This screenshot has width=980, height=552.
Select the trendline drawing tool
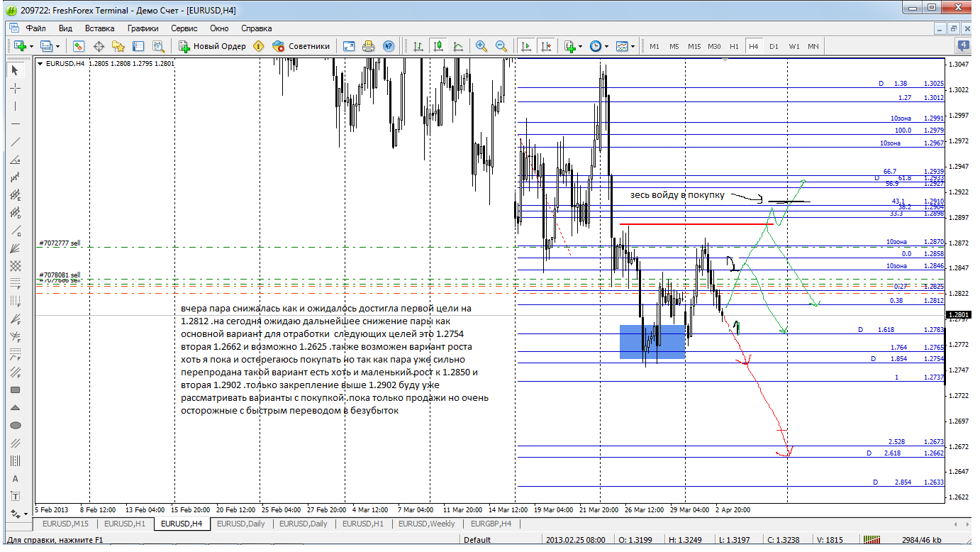pos(16,141)
